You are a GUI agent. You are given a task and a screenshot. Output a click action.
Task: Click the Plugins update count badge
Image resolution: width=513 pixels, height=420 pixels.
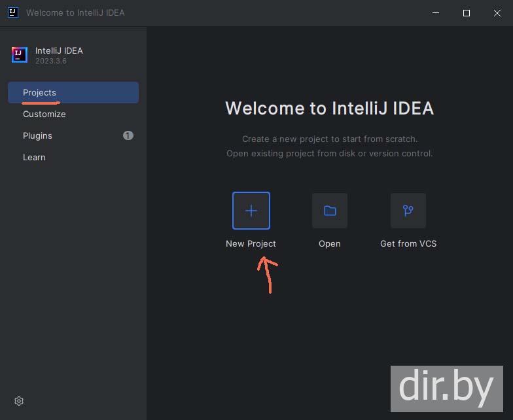[128, 135]
